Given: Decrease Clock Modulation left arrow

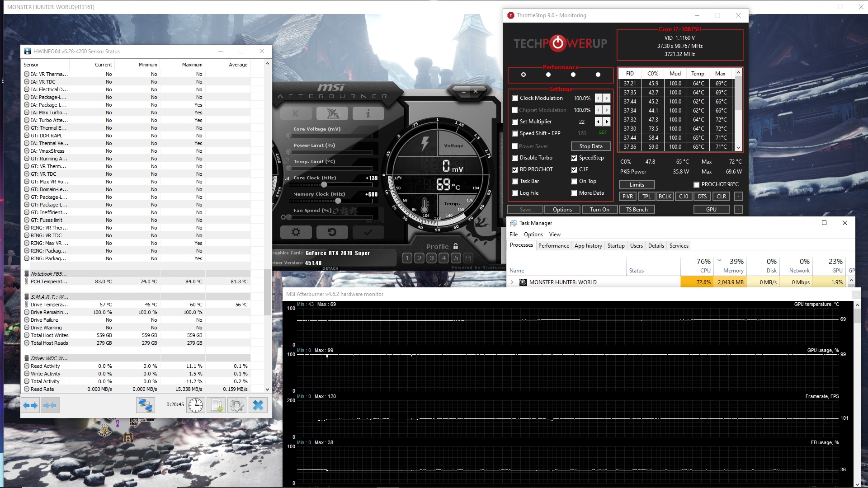Looking at the screenshot, I should pos(598,98).
